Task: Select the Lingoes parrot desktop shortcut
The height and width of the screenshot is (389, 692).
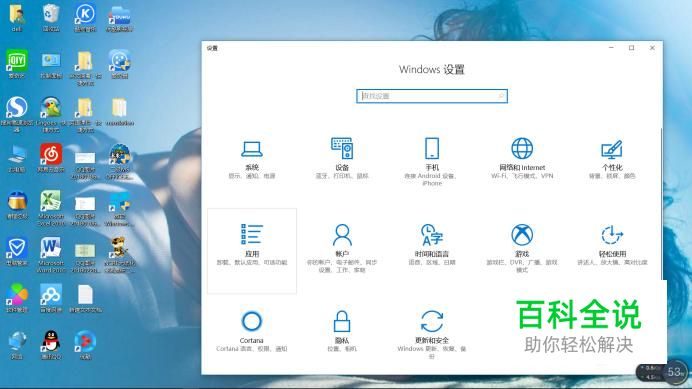Action: [51, 114]
